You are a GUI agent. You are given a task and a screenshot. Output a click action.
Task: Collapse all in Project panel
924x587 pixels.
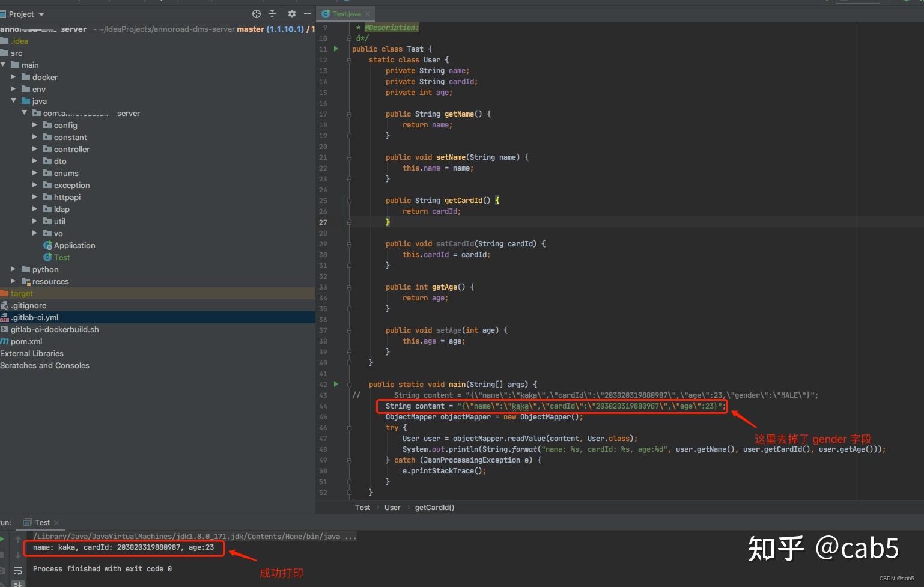pos(272,14)
